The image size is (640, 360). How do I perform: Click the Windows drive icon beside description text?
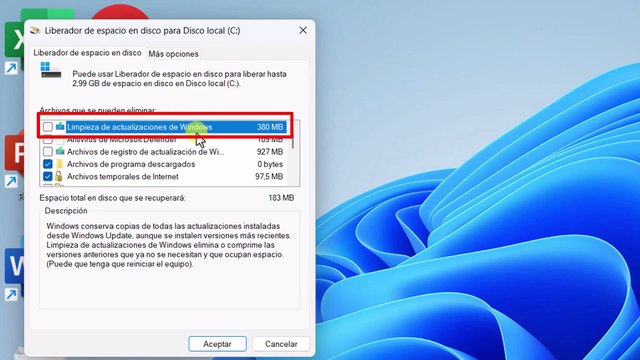[x=51, y=70]
